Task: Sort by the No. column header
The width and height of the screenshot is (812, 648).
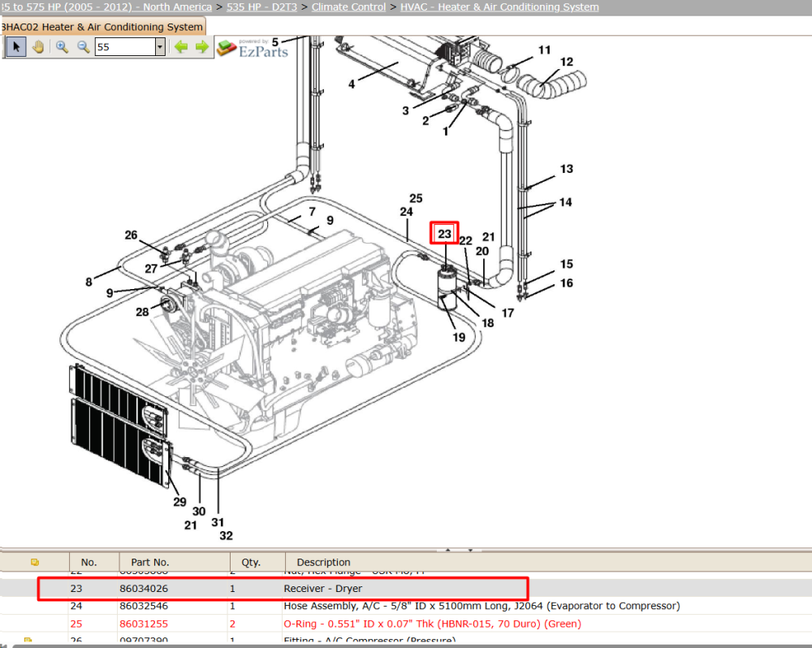Action: pyautogui.click(x=89, y=562)
